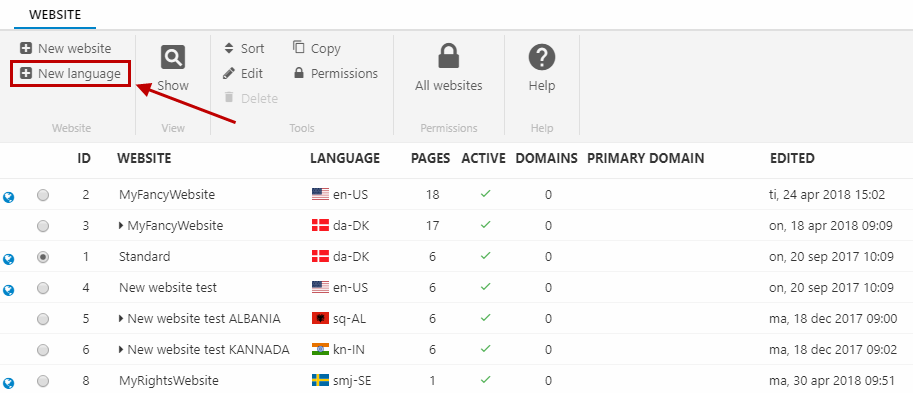Click the Copy icon in Tools

click(x=299, y=47)
